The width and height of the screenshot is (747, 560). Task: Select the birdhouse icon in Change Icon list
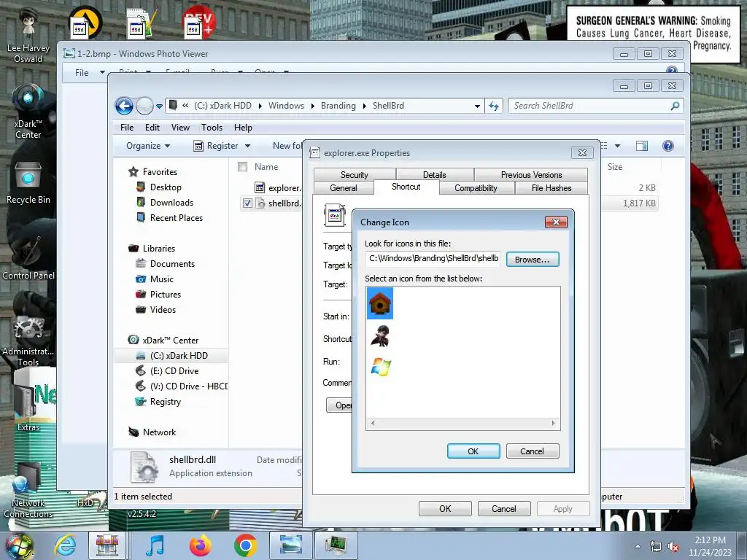380,303
